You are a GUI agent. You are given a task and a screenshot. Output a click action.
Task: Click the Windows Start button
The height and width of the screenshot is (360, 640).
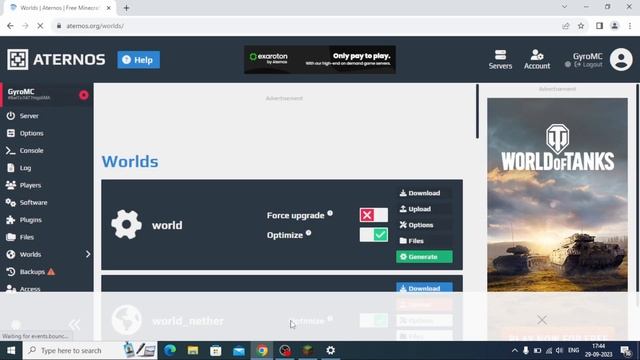pos(11,350)
